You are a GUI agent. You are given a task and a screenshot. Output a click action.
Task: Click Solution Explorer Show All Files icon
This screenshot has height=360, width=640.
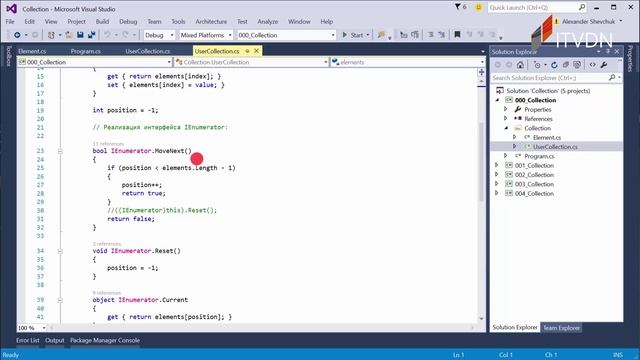tap(577, 65)
